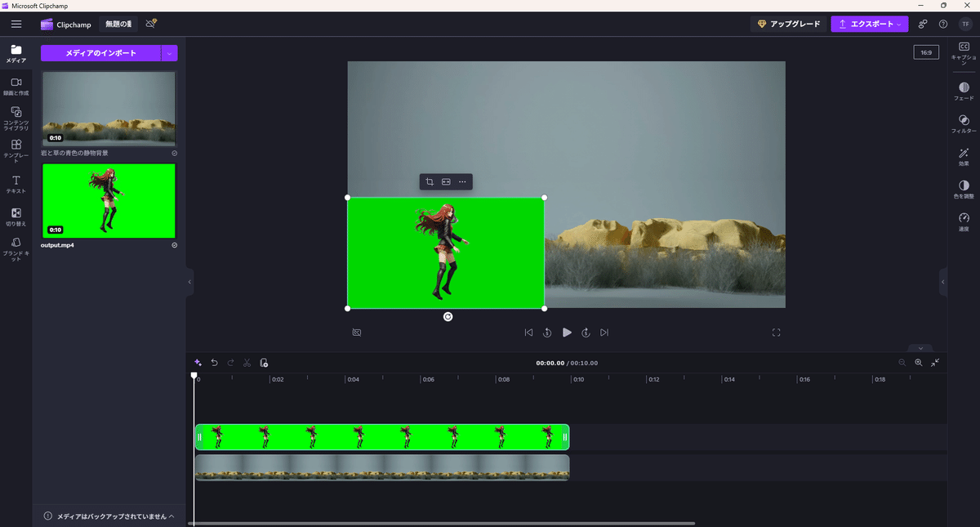
Task: Open the Record and create tab
Action: tap(16, 87)
